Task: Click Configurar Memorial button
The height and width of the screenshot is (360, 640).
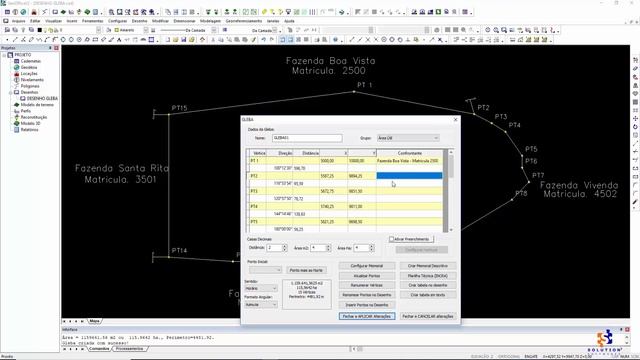Action: coord(367,266)
